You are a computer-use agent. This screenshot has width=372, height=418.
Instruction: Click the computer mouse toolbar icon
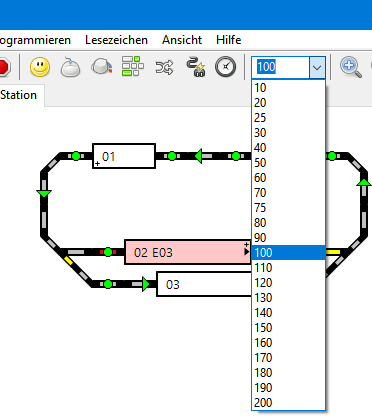[70, 67]
